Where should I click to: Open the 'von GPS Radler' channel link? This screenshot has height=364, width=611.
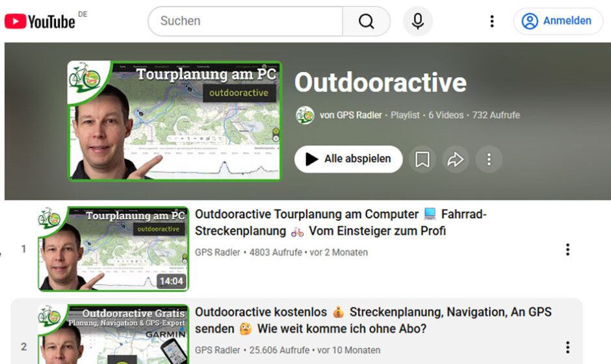click(x=351, y=115)
